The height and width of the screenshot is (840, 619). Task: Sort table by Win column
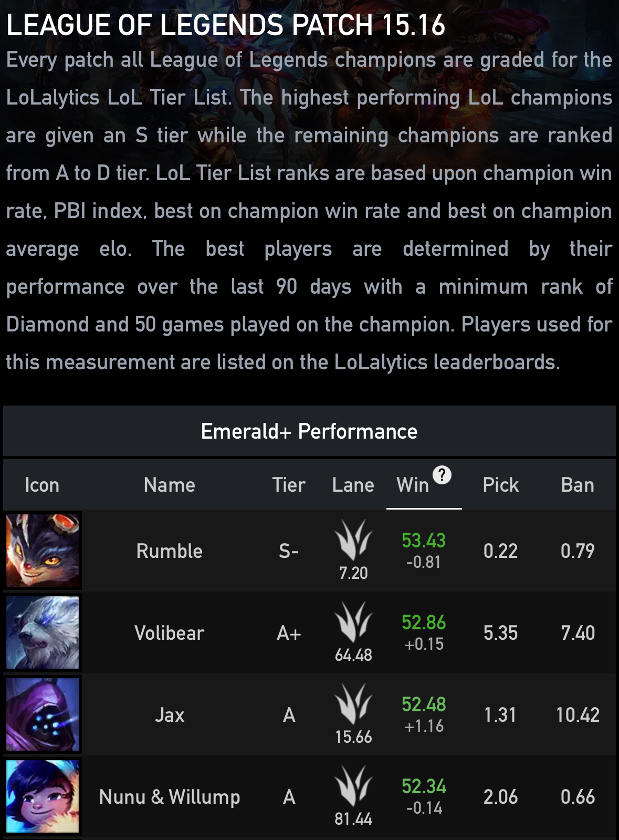(413, 485)
